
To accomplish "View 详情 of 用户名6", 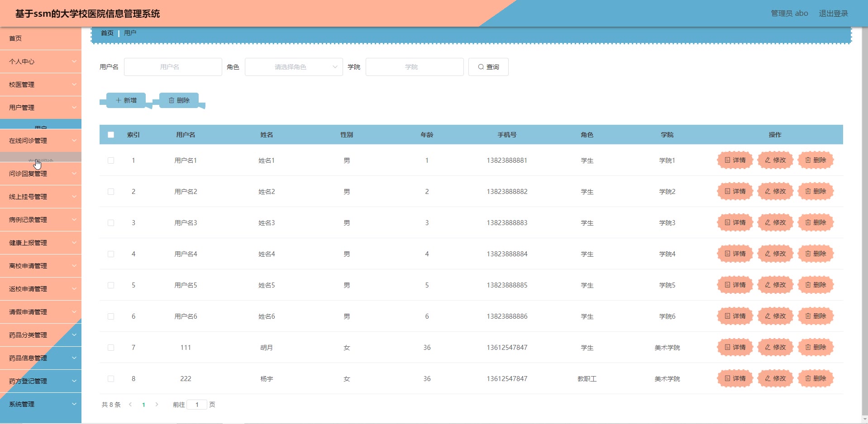I will 735,316.
